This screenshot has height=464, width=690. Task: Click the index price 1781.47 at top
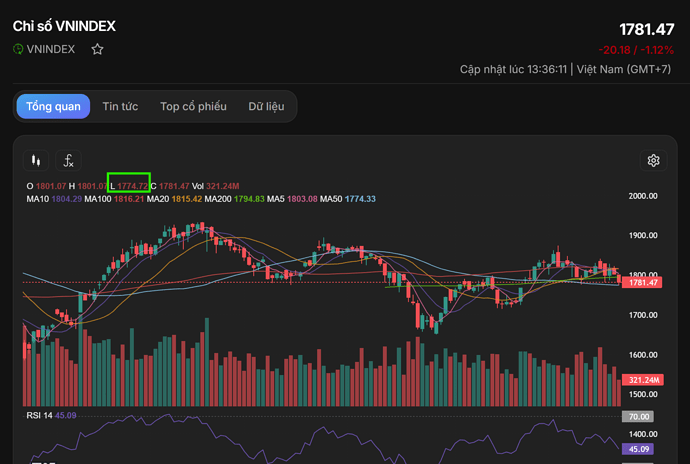[x=646, y=29]
